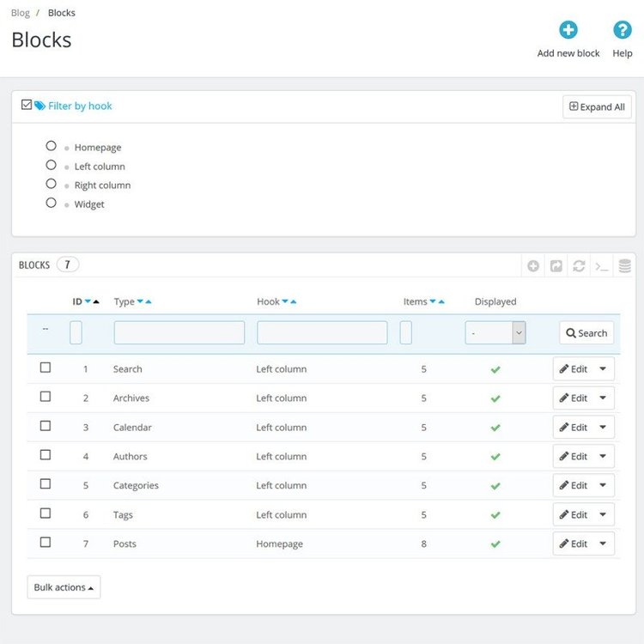Select the Homepage hook radio button
Image resolution: width=644 pixels, height=644 pixels.
52,146
